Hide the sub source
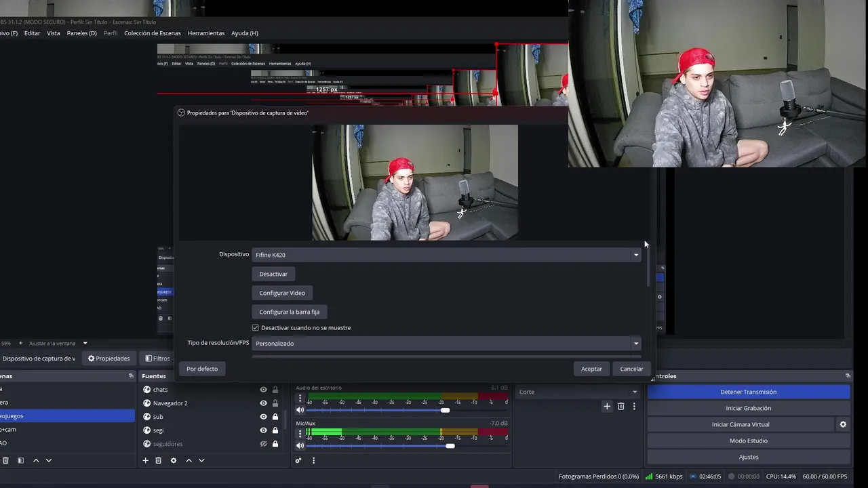The height and width of the screenshot is (488, 868). pyautogui.click(x=264, y=417)
